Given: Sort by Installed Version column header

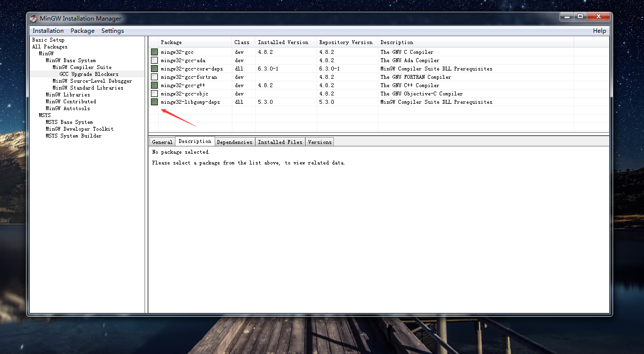Looking at the screenshot, I should [x=286, y=42].
